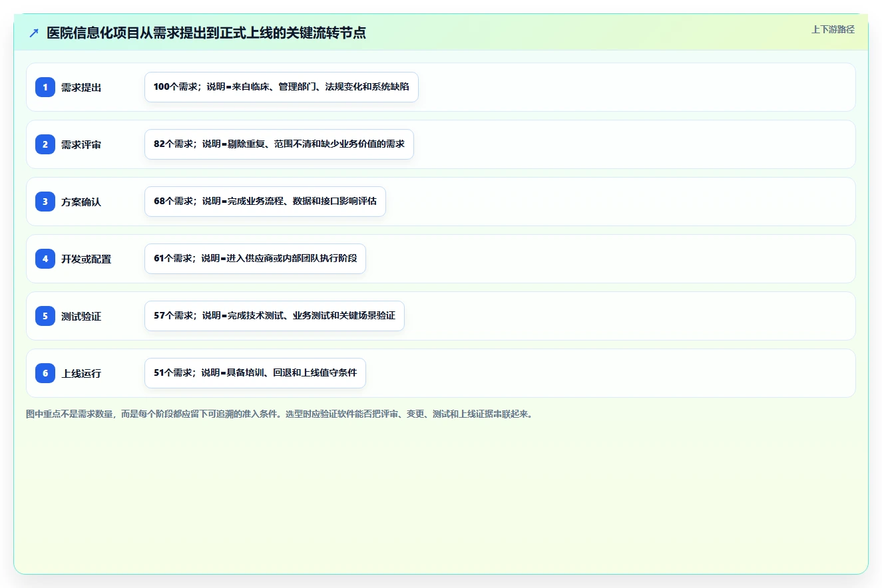882x588 pixels.
Task: Select the 方案确认 stage label
Action: click(81, 202)
